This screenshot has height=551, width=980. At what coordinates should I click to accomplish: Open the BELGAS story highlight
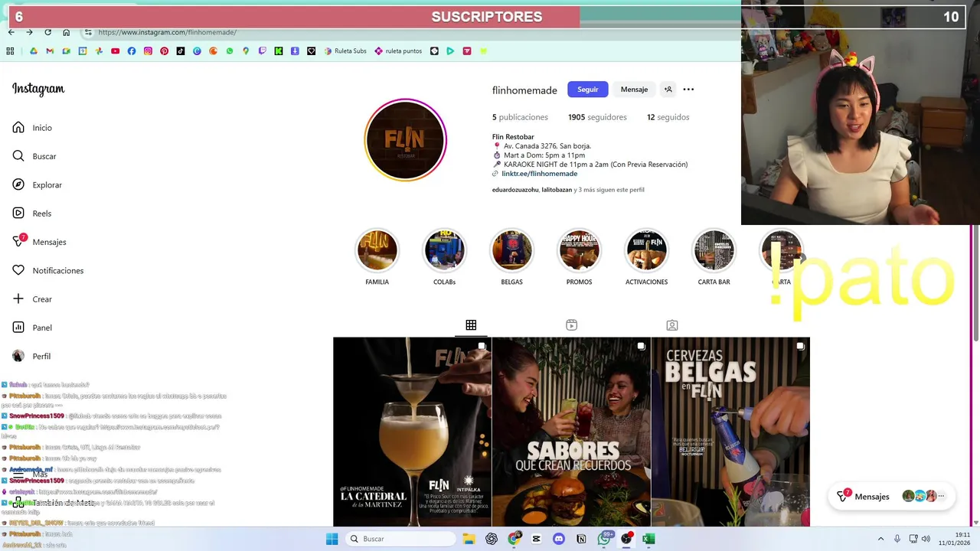pos(511,258)
